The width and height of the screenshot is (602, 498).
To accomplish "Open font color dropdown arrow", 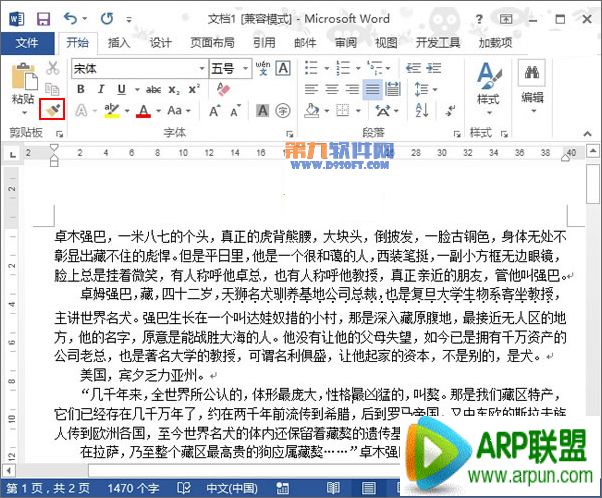I will [x=158, y=111].
